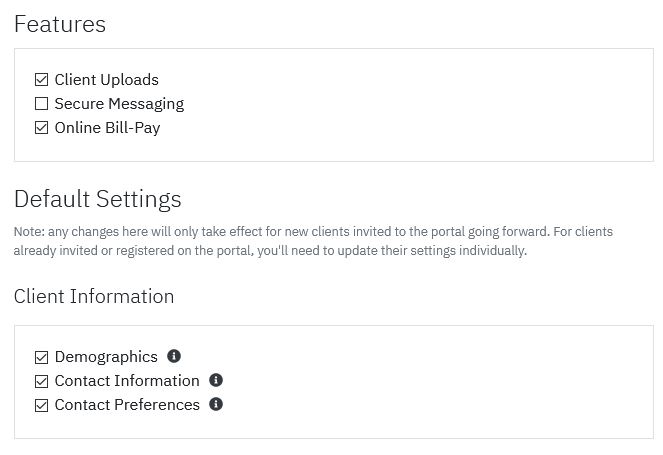This screenshot has width=663, height=455.
Task: Click the Contact Information label text
Action: point(127,381)
